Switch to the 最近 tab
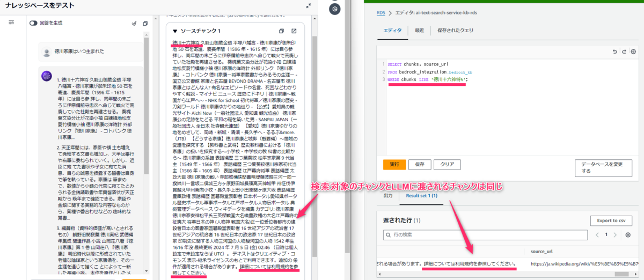 point(420,30)
